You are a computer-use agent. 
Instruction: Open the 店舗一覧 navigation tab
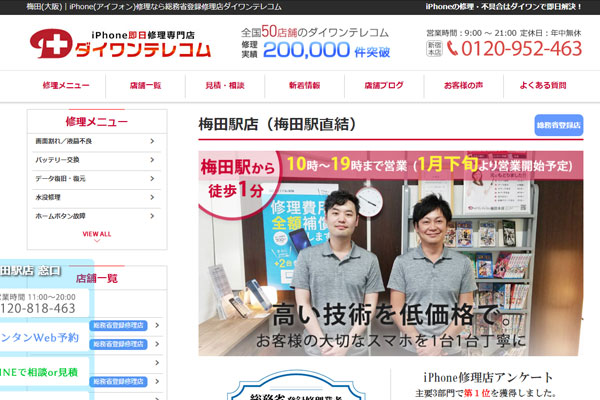coord(145,85)
